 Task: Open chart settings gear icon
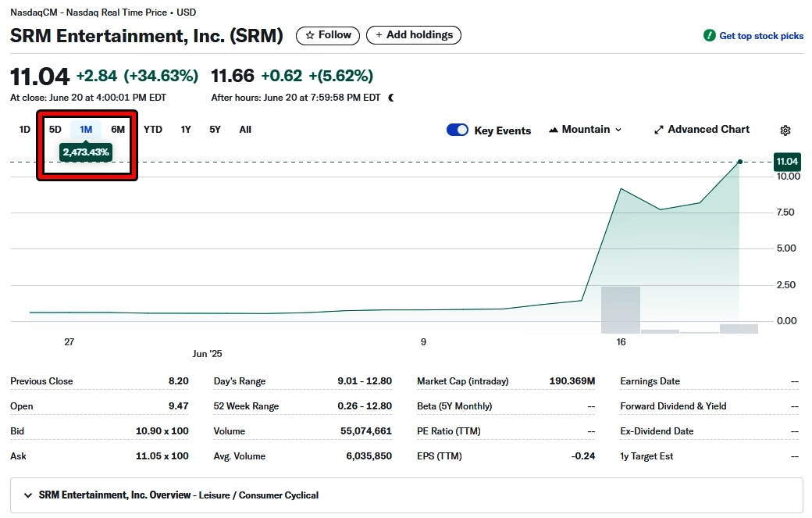pyautogui.click(x=785, y=130)
